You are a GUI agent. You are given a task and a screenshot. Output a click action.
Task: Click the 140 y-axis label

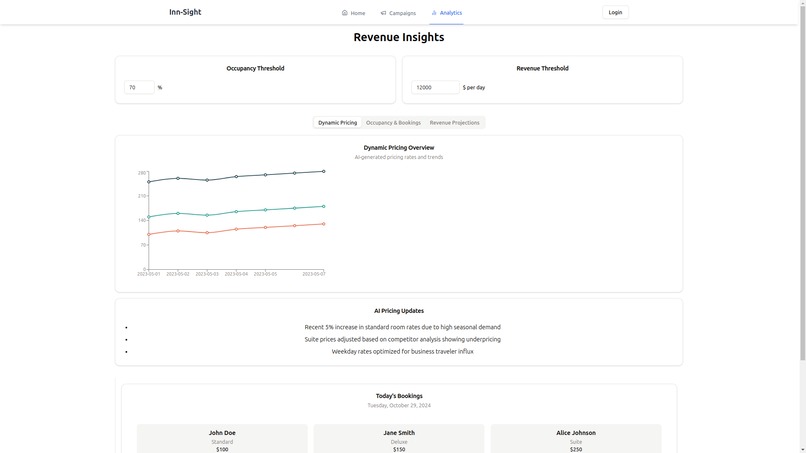pyautogui.click(x=142, y=220)
